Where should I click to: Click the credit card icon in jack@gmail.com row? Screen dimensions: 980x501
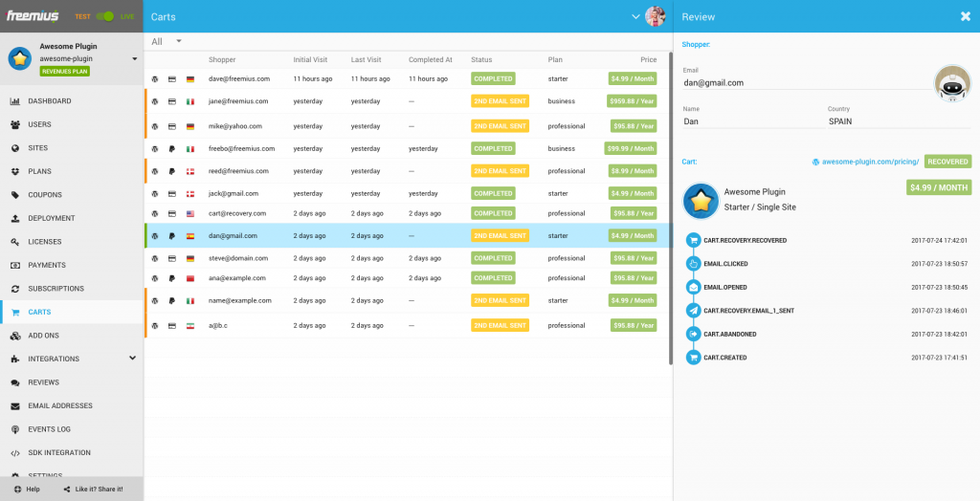tap(172, 194)
